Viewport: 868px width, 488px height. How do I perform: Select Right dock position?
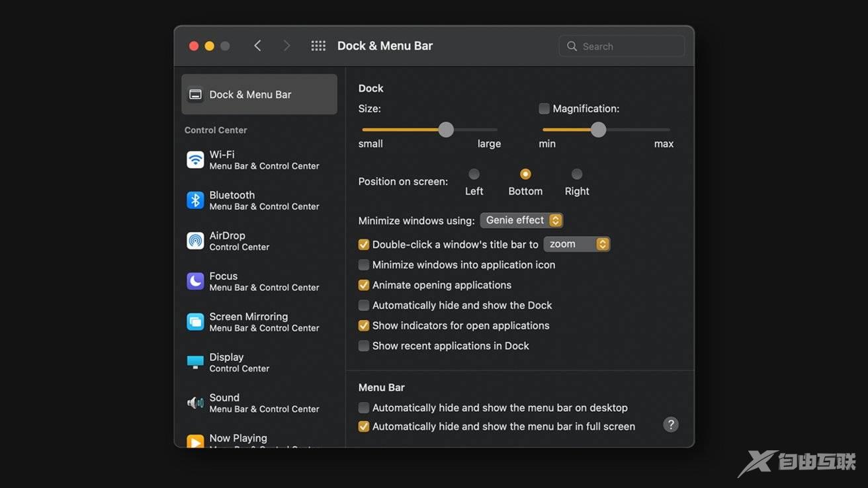pyautogui.click(x=577, y=174)
